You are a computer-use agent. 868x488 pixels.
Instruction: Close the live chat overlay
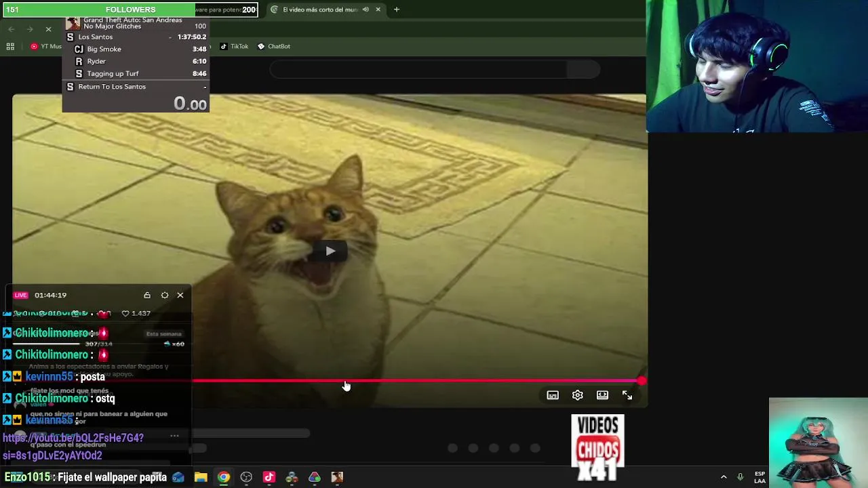tap(180, 295)
